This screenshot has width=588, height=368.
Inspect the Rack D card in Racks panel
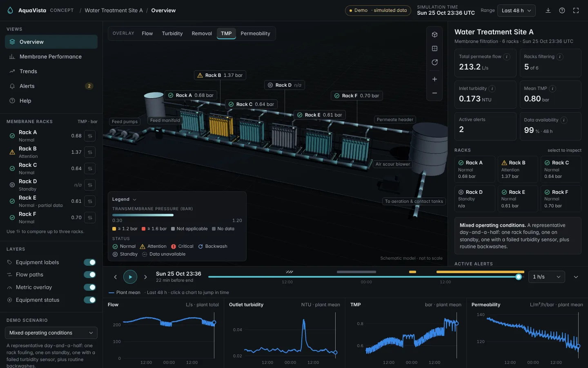pyautogui.click(x=474, y=199)
